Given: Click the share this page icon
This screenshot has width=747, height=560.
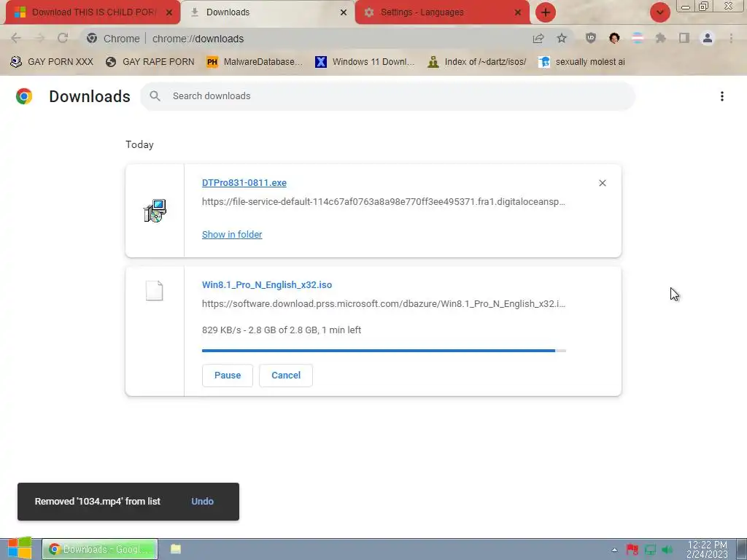Looking at the screenshot, I should [538, 39].
